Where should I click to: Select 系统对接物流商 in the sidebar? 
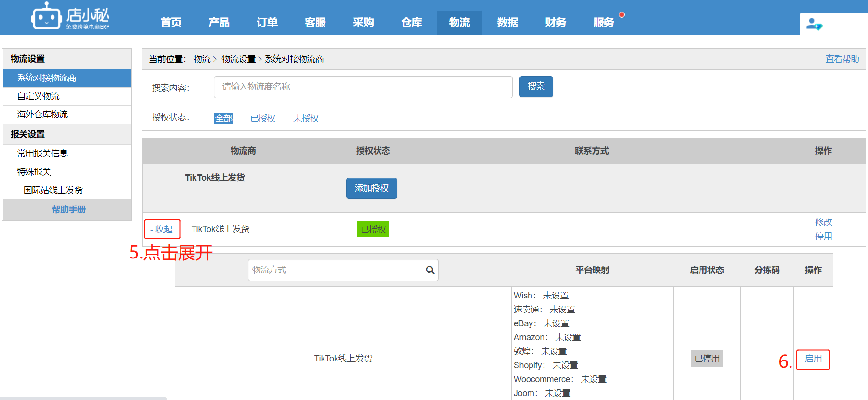coord(67,78)
